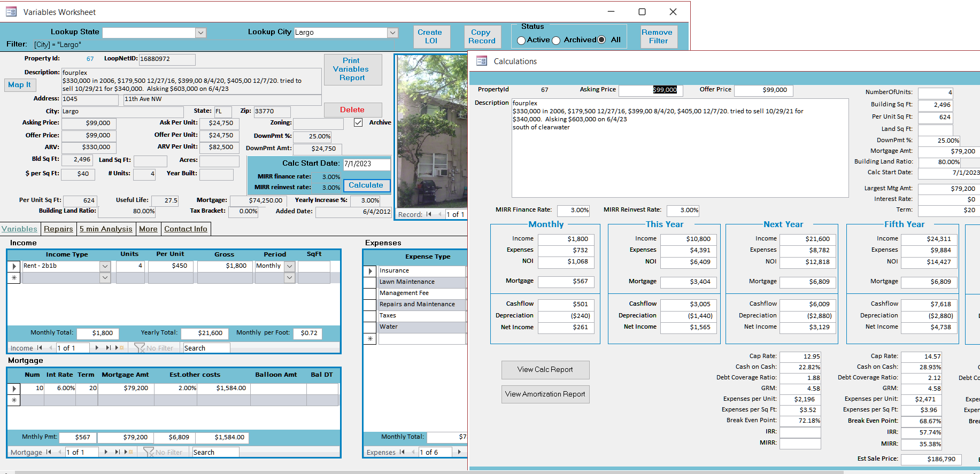Switch to the Variables tab
Viewport: 980px width, 474px height.
coord(19,229)
